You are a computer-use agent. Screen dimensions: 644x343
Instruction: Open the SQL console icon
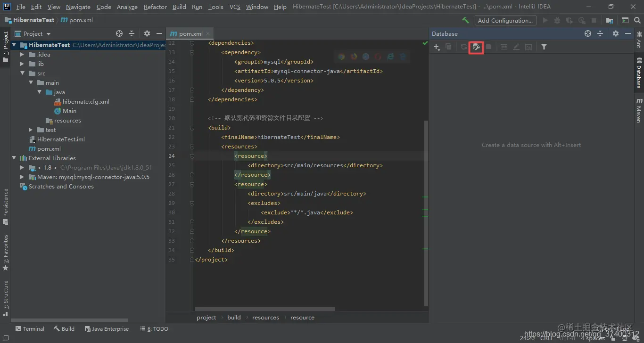click(528, 47)
